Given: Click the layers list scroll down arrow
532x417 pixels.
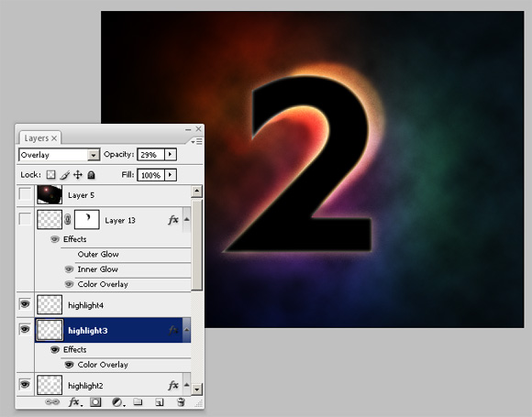Looking at the screenshot, I should (197, 389).
